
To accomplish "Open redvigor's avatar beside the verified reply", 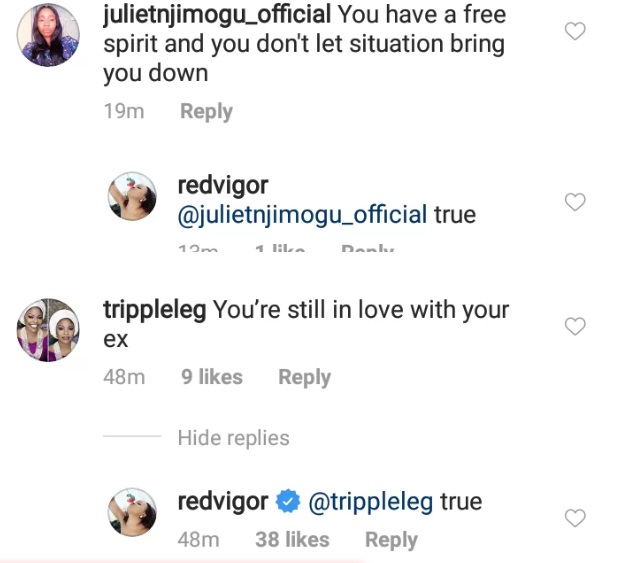I will coord(134,516).
